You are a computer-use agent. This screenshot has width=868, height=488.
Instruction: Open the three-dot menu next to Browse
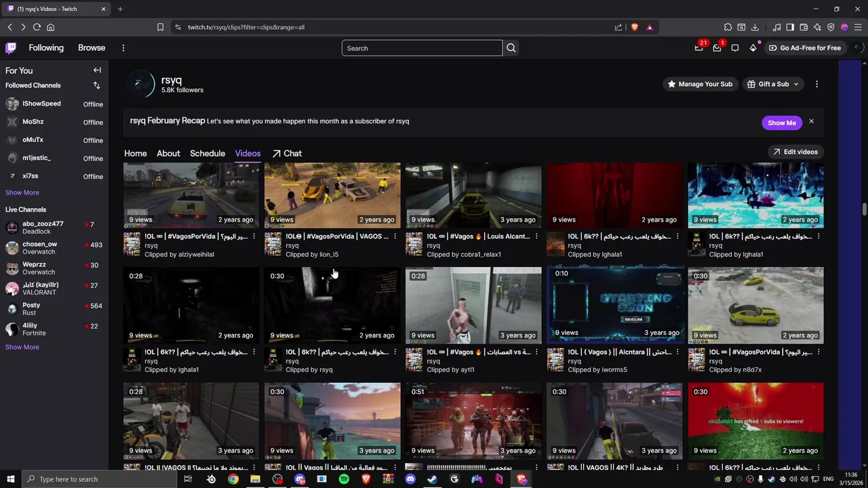point(123,48)
